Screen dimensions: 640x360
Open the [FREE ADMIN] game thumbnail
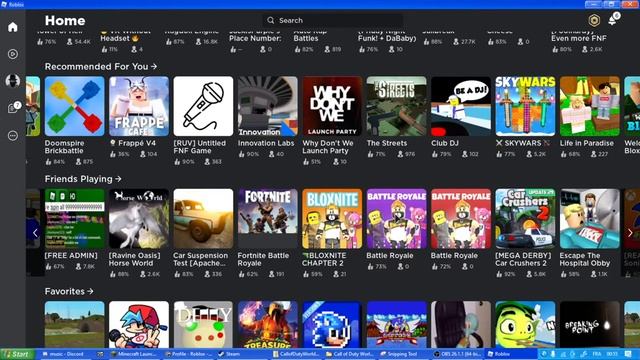click(74, 218)
